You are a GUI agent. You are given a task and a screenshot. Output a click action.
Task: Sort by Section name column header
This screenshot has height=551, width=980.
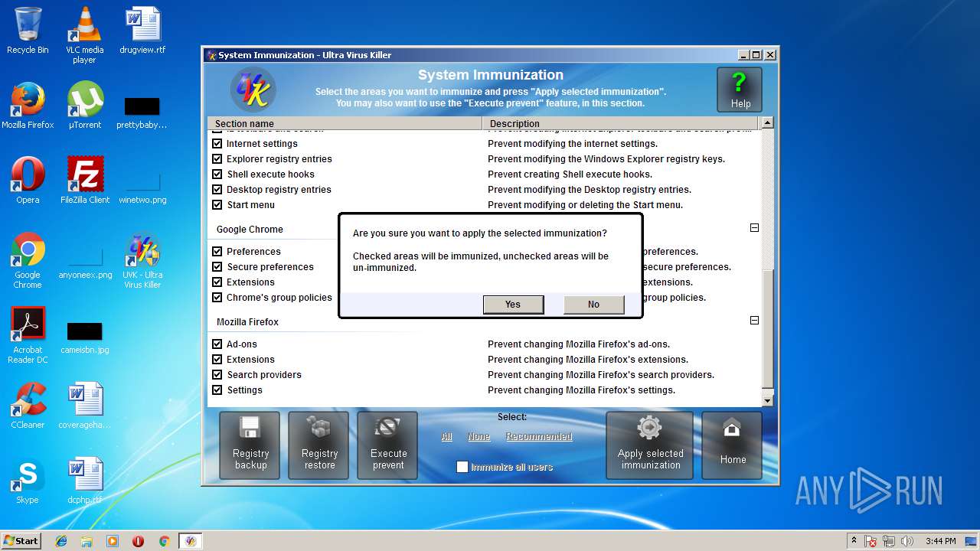click(x=345, y=123)
